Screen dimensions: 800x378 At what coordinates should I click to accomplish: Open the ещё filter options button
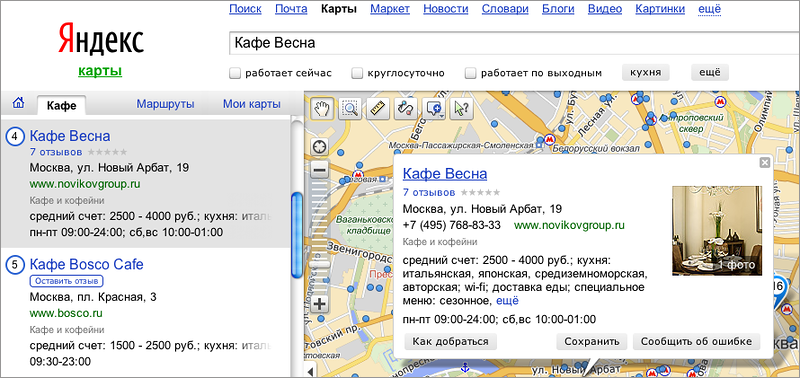click(x=710, y=72)
